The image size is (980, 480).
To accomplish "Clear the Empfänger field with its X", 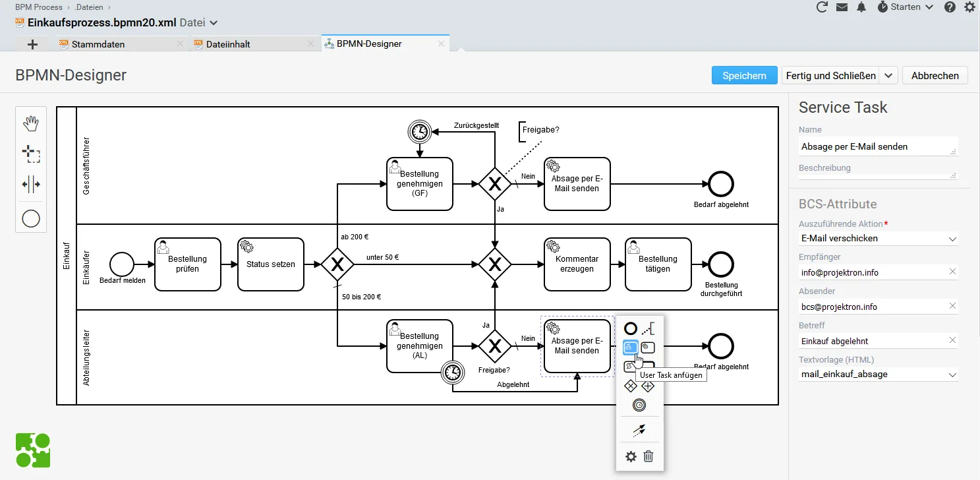I will (952, 272).
